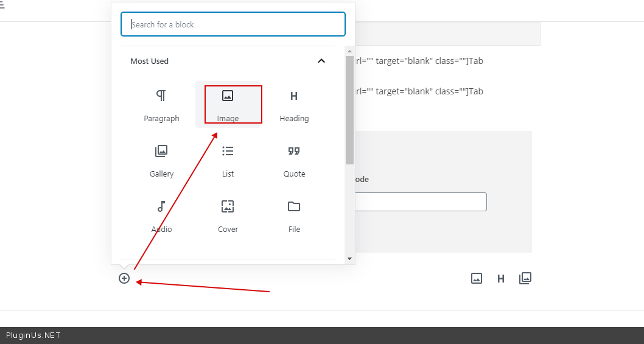Click the add block plus button
644x344 pixels.
point(124,278)
